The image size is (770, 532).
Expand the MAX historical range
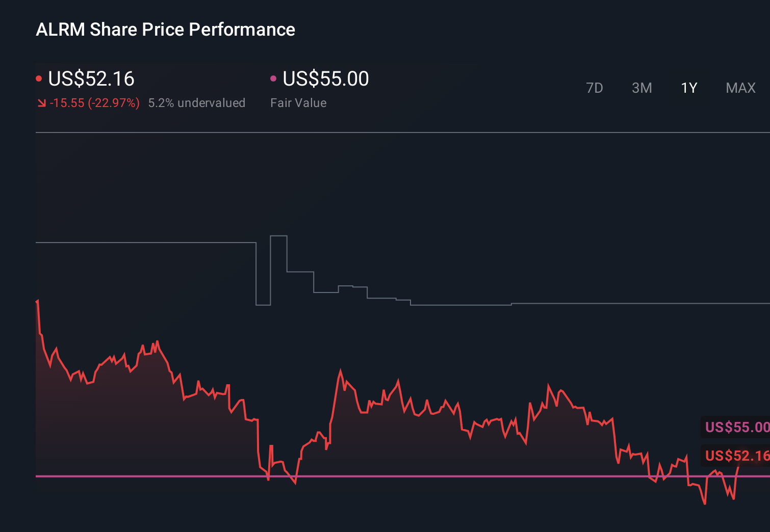tap(740, 88)
